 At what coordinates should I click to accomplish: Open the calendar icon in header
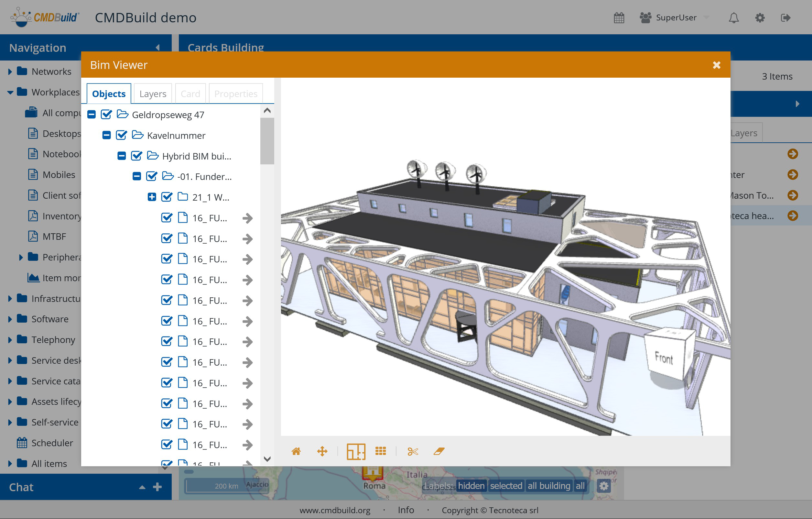tap(619, 17)
